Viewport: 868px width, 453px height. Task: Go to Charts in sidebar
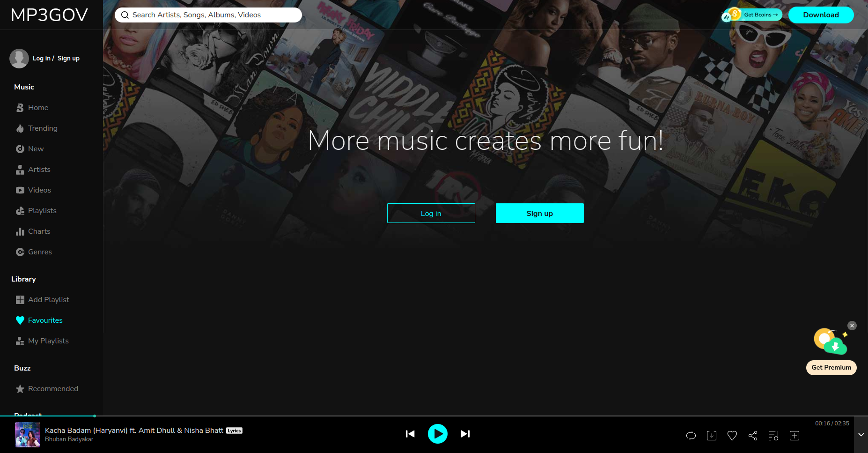tap(39, 231)
